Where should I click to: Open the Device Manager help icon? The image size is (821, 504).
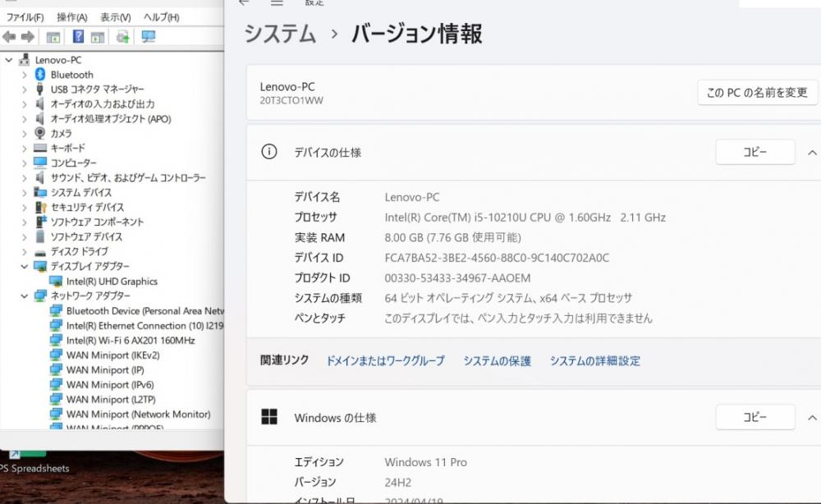78,37
